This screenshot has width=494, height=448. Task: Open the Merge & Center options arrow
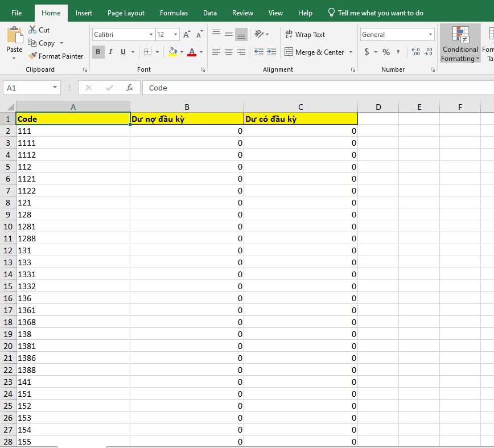click(351, 52)
